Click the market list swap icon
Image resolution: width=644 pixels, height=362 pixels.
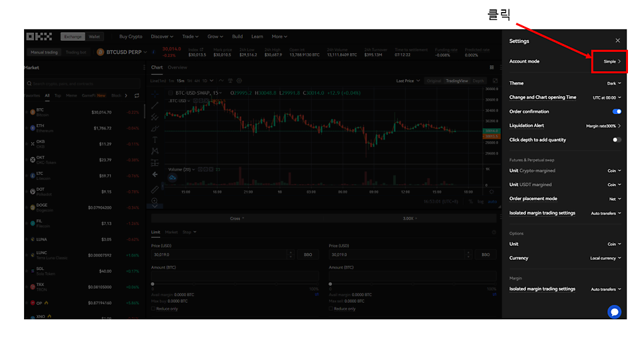137,96
